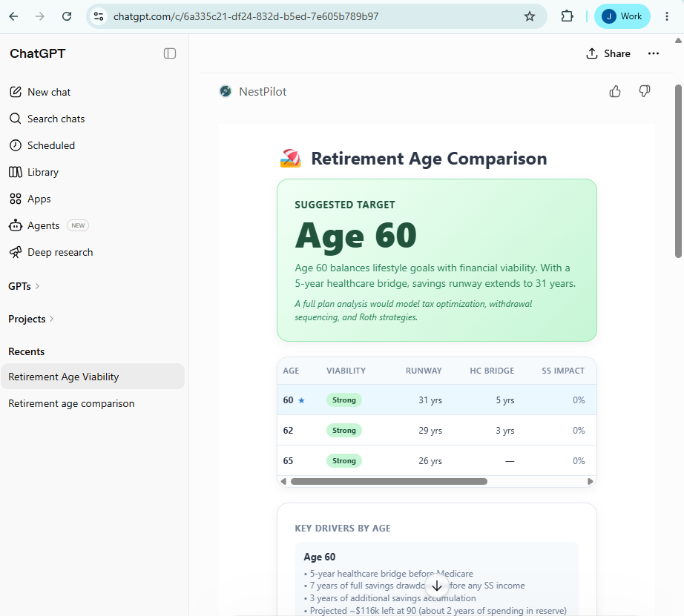684x616 pixels.
Task: Click the star beside age 60
Action: [301, 400]
